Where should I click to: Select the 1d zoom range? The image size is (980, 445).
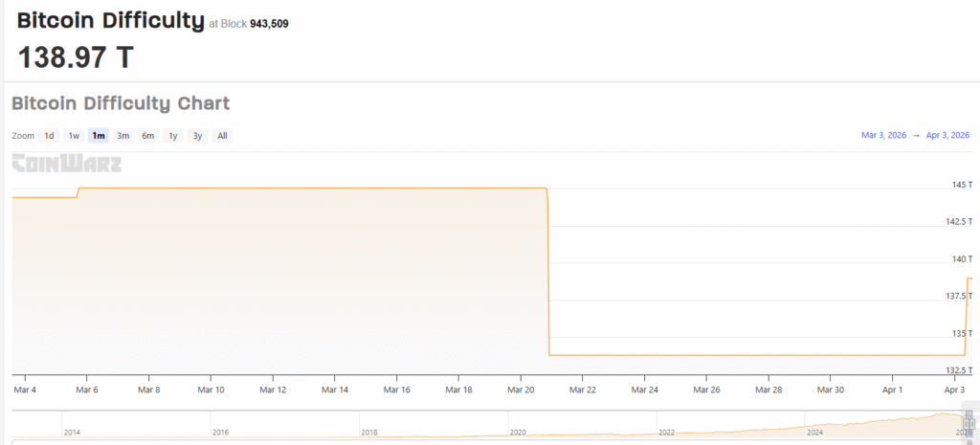click(49, 136)
